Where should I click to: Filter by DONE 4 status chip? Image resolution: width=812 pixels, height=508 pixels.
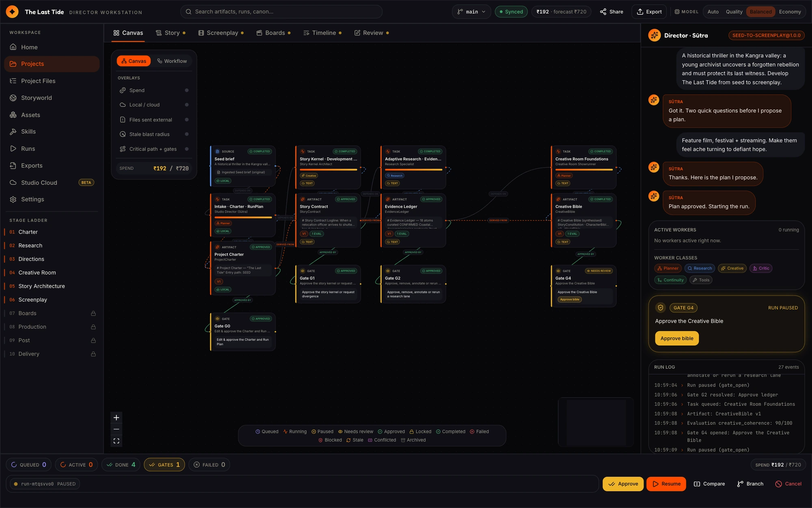click(121, 465)
